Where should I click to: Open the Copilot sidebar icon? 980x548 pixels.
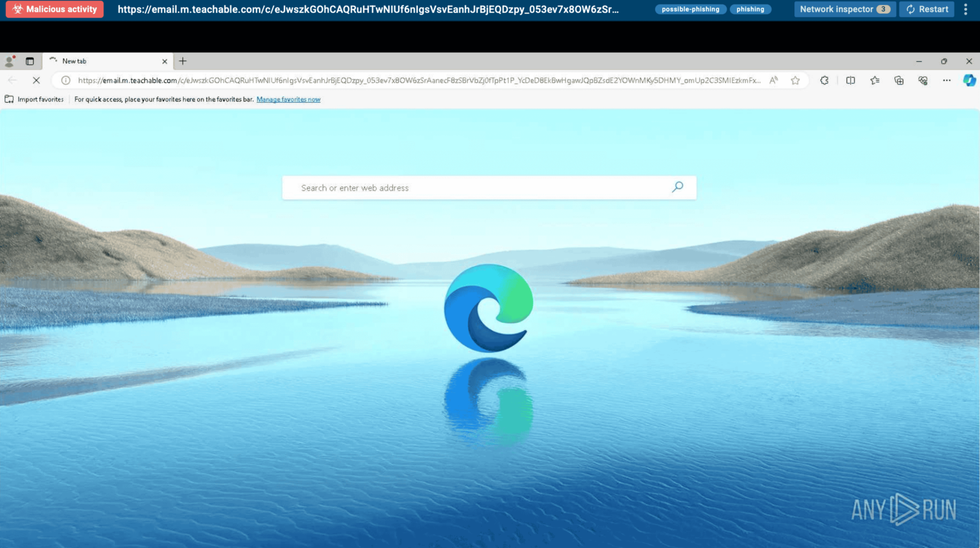pos(969,80)
